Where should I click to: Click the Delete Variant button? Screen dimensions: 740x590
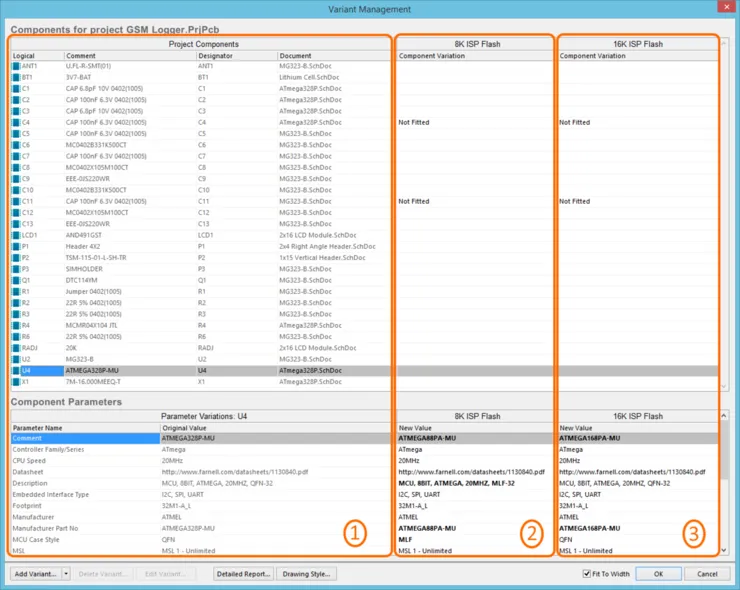pos(101,574)
